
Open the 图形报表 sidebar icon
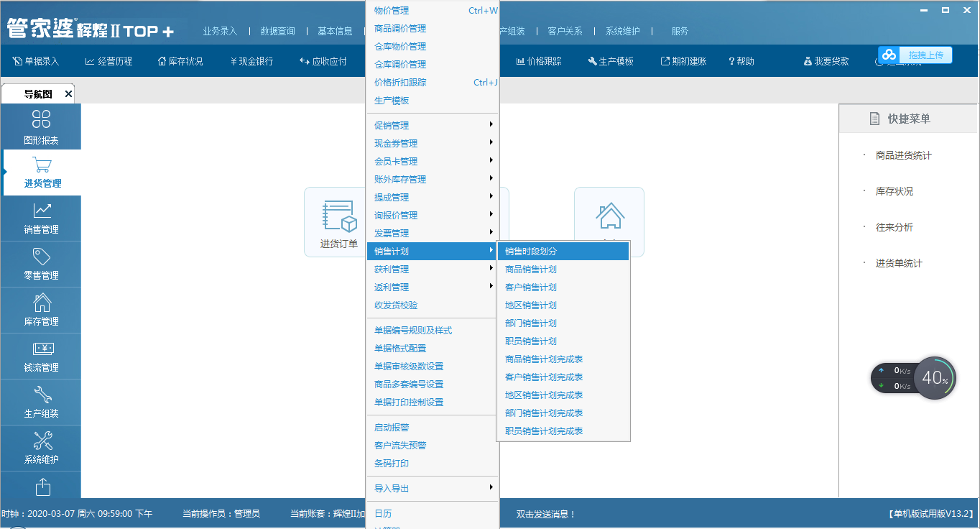(x=41, y=119)
